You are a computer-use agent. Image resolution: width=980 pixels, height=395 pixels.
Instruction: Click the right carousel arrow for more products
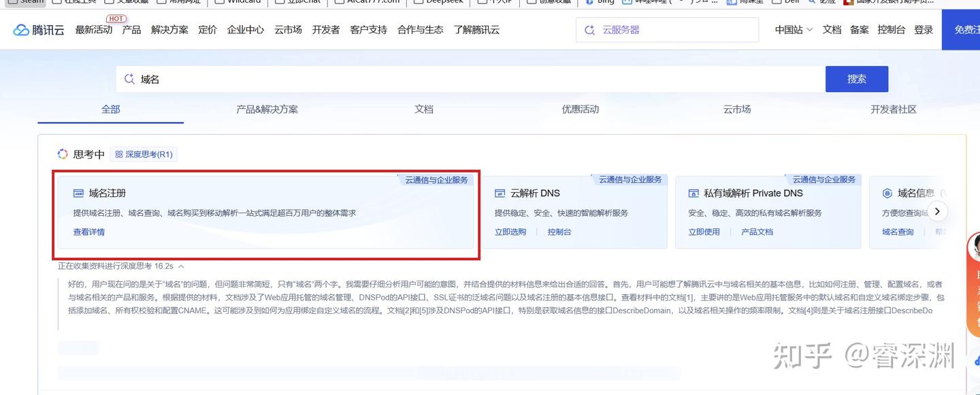click(937, 211)
